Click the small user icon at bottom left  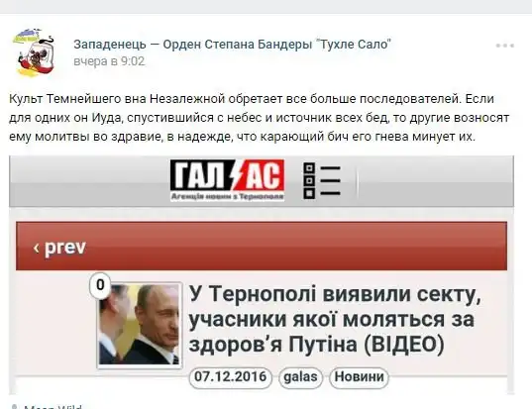(x=14, y=406)
